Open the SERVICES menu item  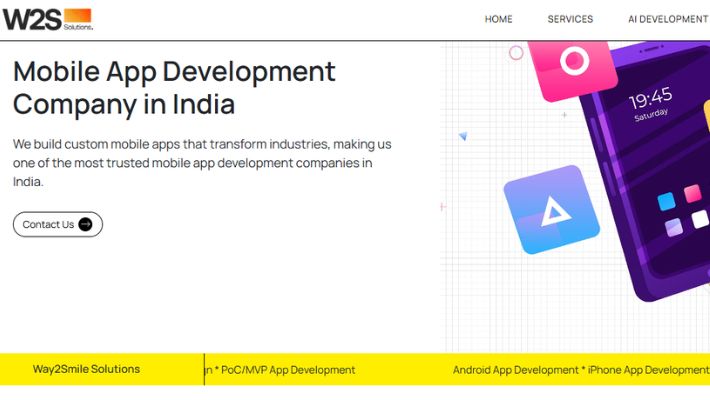[570, 19]
